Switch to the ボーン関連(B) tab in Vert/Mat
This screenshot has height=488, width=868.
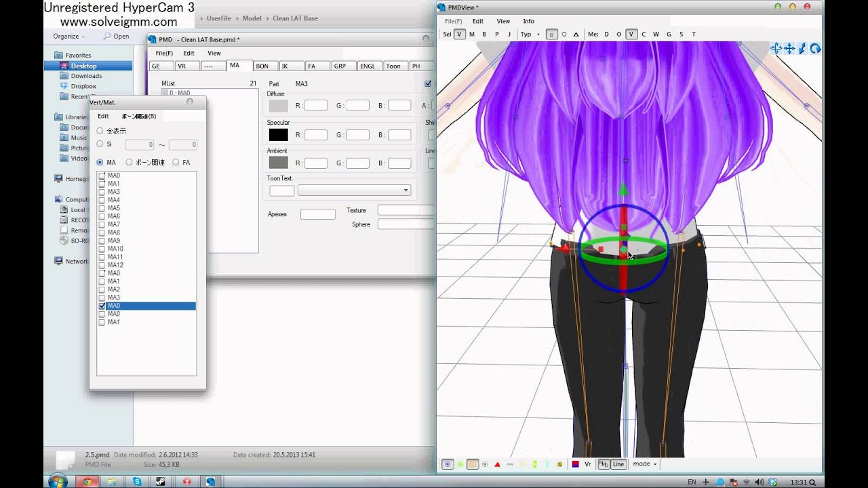pos(138,116)
